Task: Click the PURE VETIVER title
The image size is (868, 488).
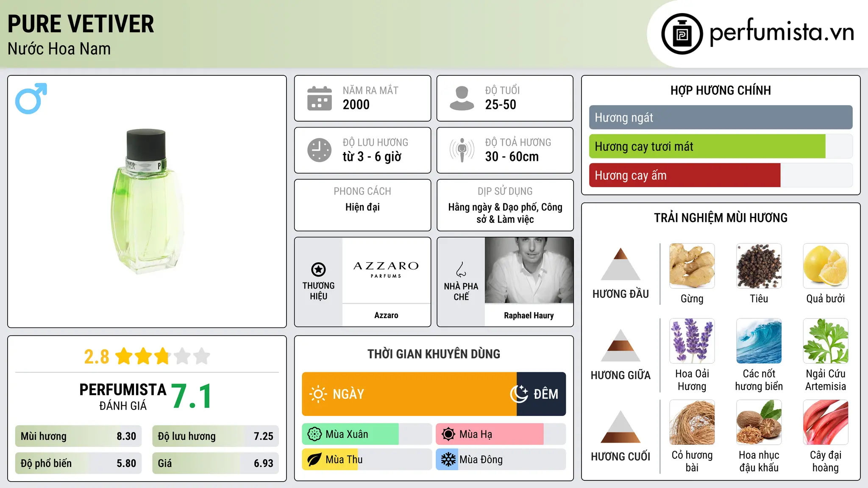Action: (81, 24)
